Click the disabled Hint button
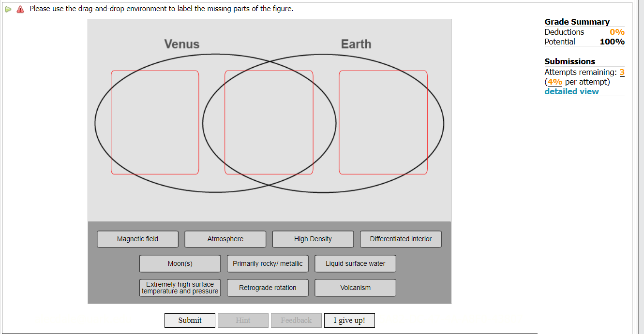 click(x=243, y=320)
